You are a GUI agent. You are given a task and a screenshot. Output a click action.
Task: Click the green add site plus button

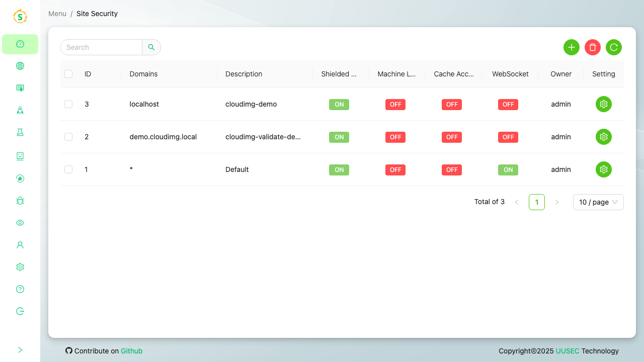point(572,47)
